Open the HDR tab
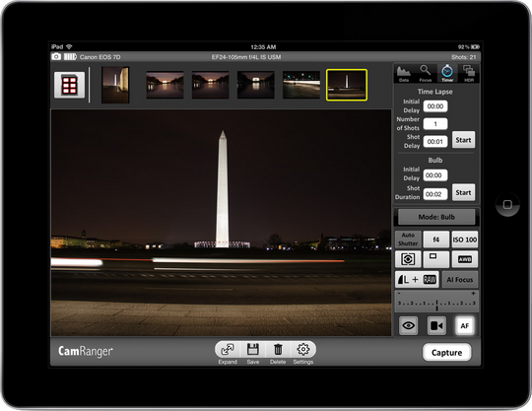532x411 pixels. 469,73
